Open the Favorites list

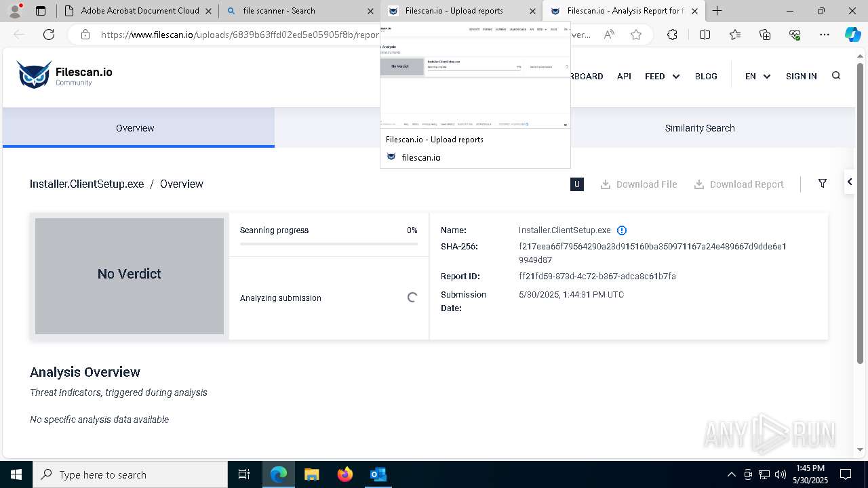pos(735,35)
